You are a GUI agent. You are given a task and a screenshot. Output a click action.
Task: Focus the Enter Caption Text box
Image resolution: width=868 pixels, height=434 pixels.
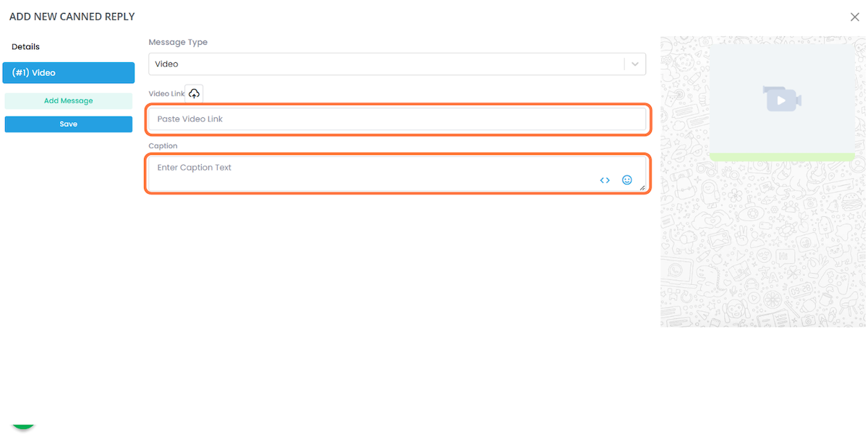(397, 174)
